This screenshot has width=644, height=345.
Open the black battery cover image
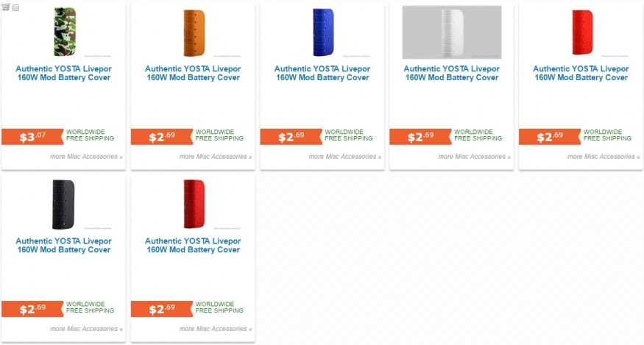tap(63, 204)
